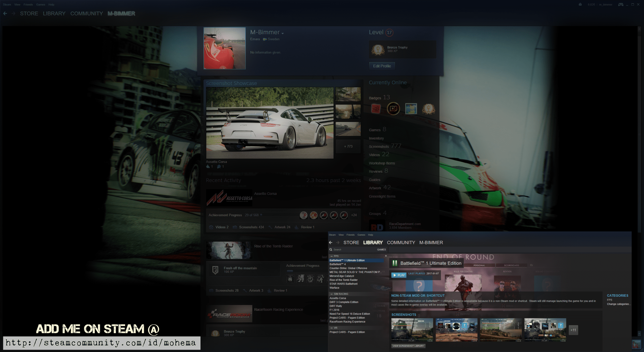Click the plus icon beside the FPS category

[x=386, y=256]
